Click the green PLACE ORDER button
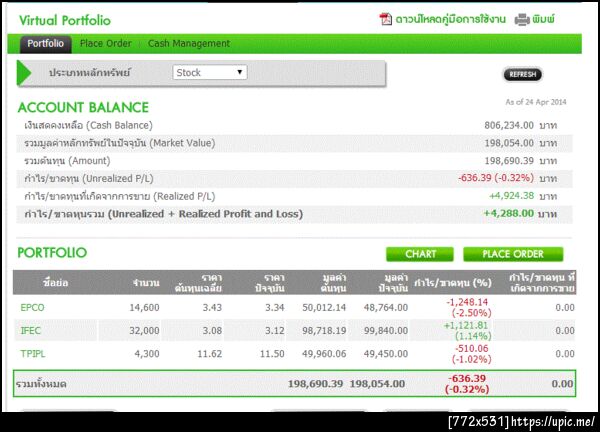This screenshot has width=600, height=432. tap(513, 254)
